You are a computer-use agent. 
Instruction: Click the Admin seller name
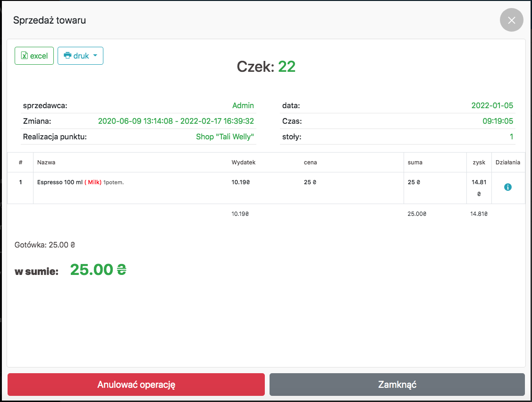click(x=243, y=105)
